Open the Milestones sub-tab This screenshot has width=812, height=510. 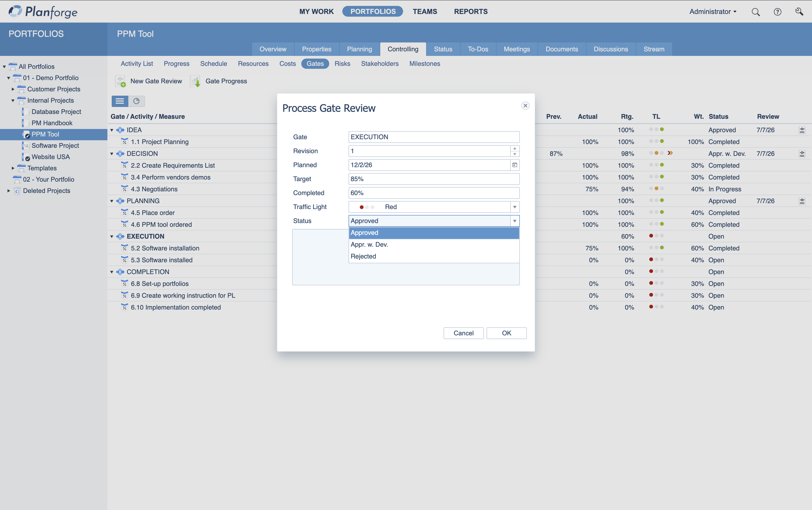point(424,64)
